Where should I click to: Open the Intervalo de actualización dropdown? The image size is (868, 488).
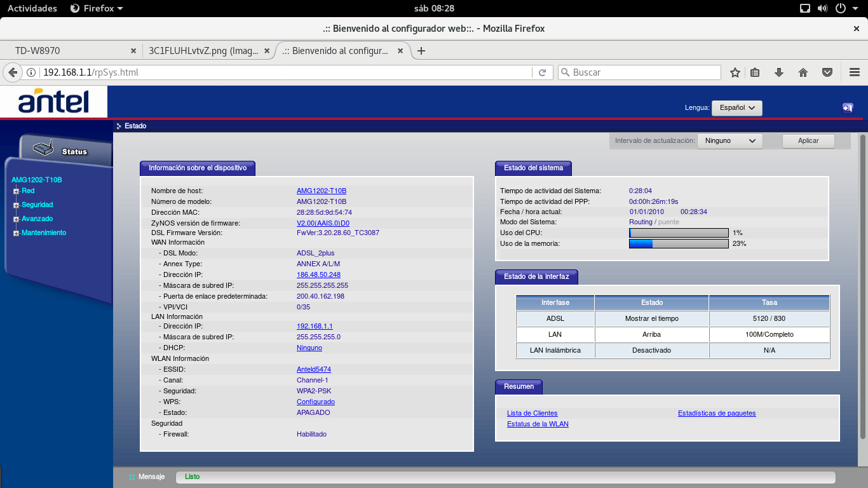click(729, 140)
